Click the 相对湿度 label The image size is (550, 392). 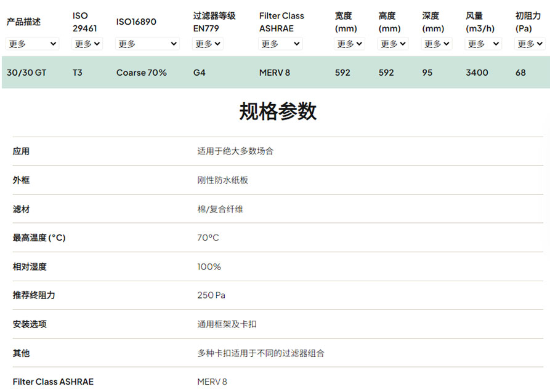point(30,267)
